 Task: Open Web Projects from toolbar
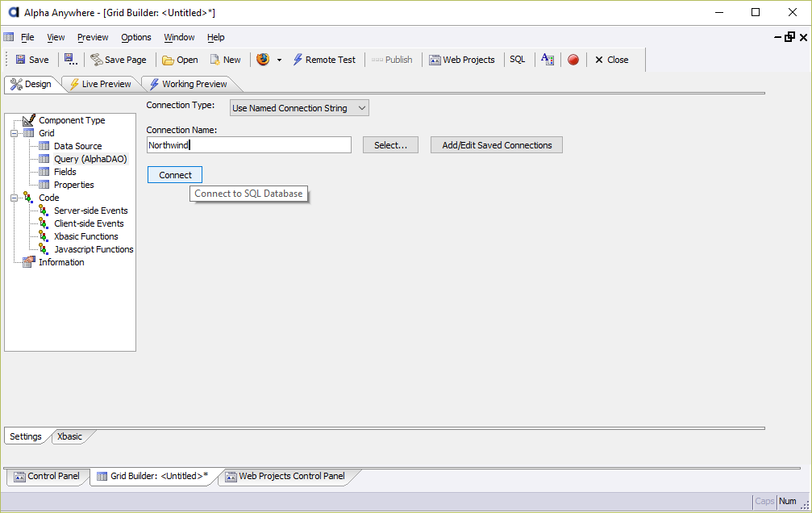coord(462,60)
